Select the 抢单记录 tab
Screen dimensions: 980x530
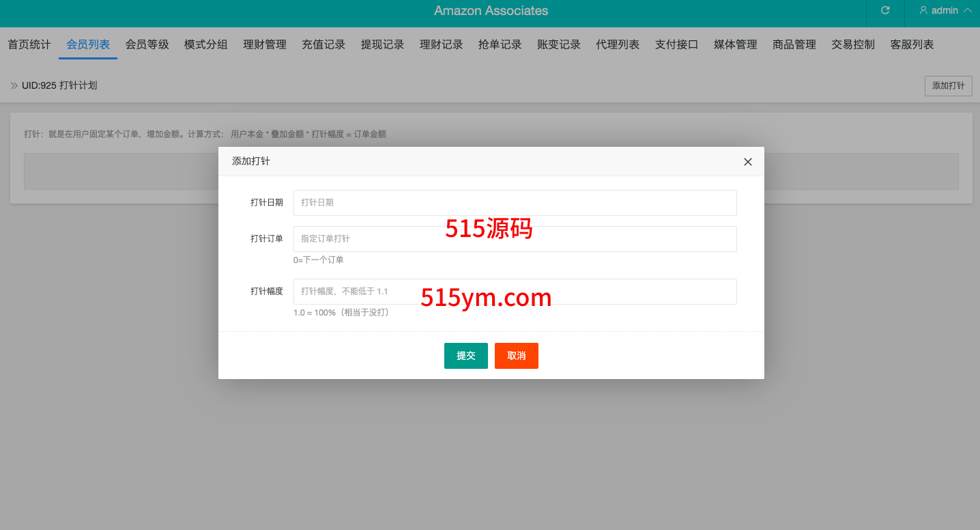500,44
